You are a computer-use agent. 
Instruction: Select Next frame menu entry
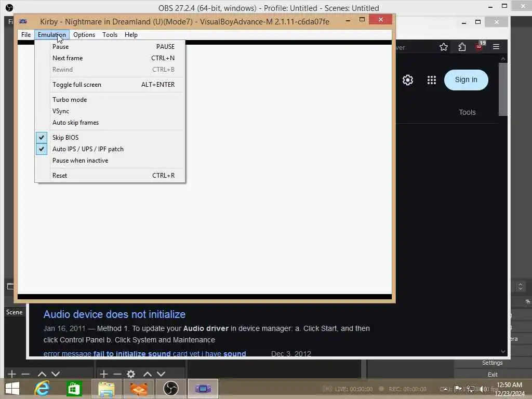click(110, 58)
